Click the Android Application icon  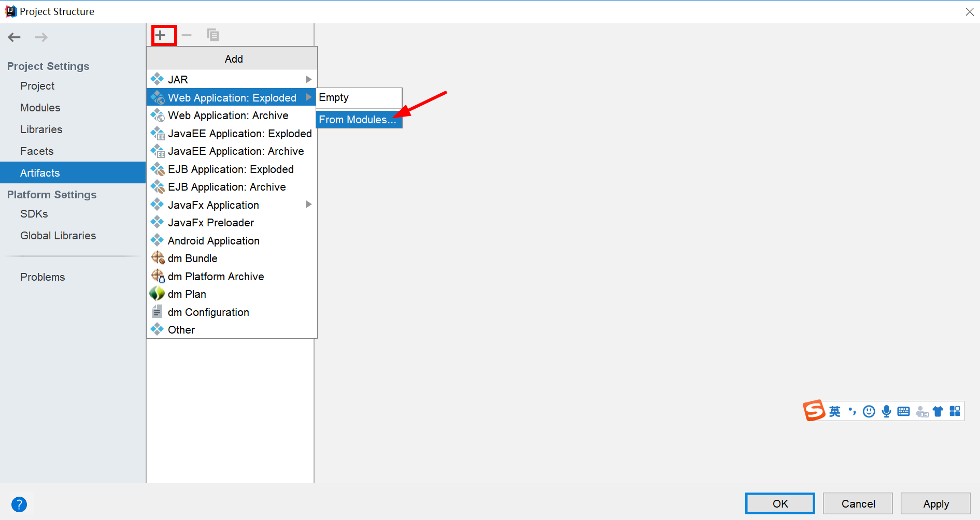(x=157, y=240)
